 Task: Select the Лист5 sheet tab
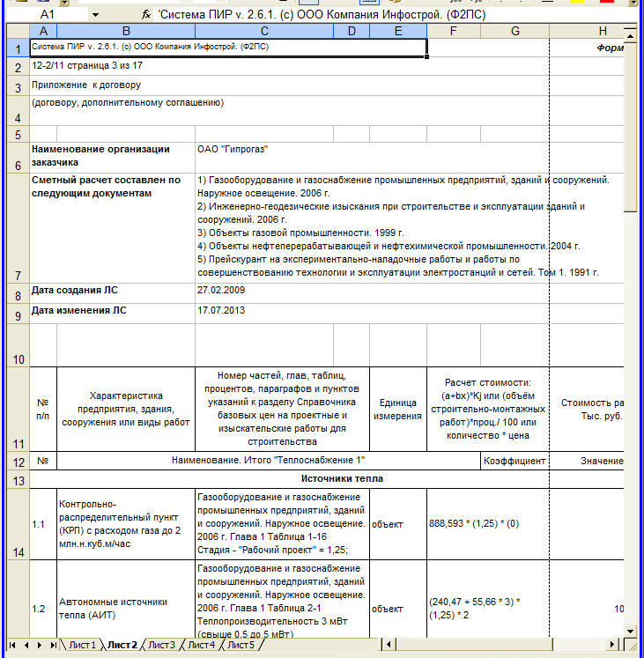click(x=241, y=646)
